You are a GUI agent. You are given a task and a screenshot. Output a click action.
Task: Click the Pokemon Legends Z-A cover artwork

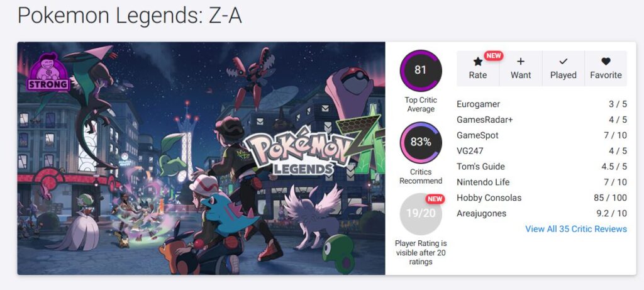pos(201,159)
